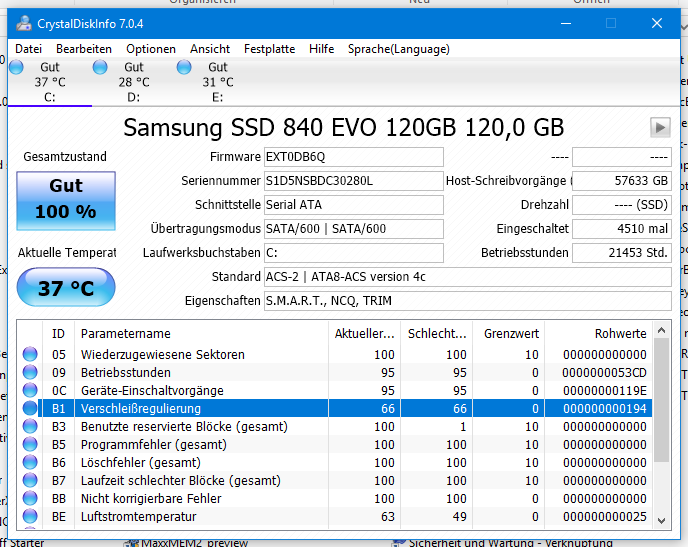688x547 pixels.
Task: Select row Geräte-Einschaltvorgänge
Action: [335, 390]
